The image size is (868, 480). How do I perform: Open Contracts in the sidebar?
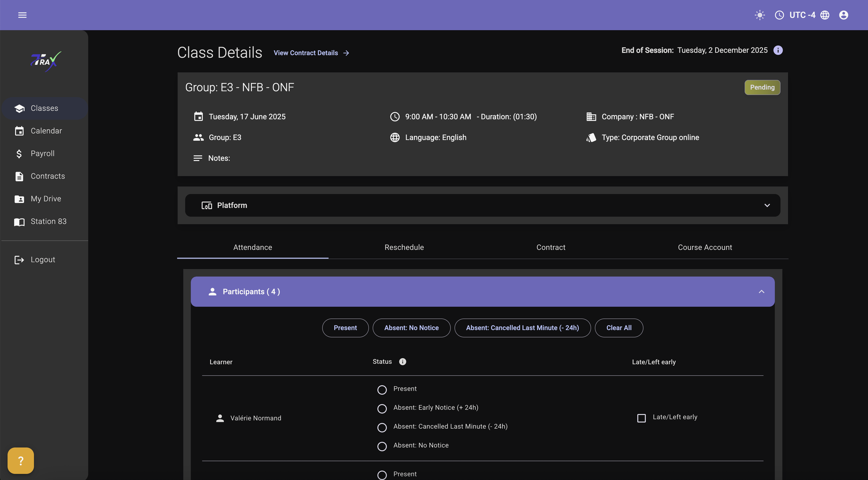[48, 176]
